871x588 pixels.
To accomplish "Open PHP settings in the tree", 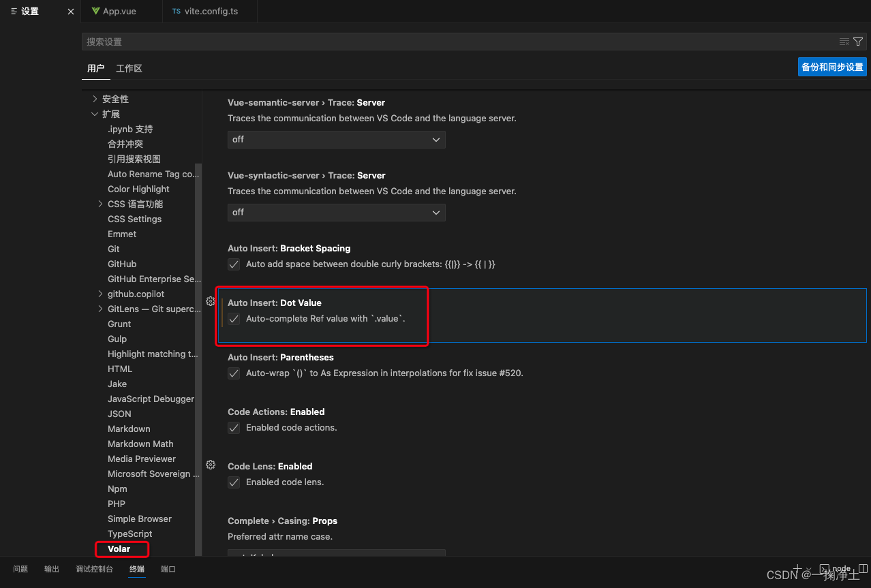I will 117,504.
